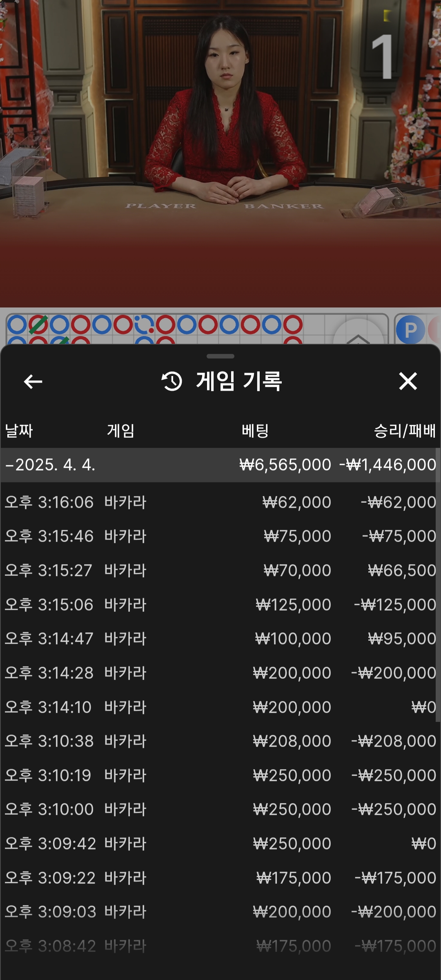Tap the dashed blue circle in roadmap

point(144,325)
